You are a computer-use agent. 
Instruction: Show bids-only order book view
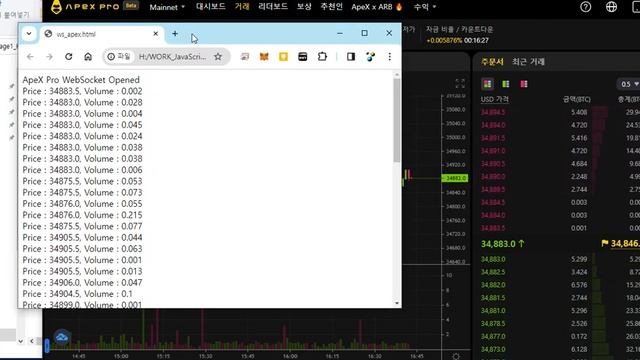[505, 84]
